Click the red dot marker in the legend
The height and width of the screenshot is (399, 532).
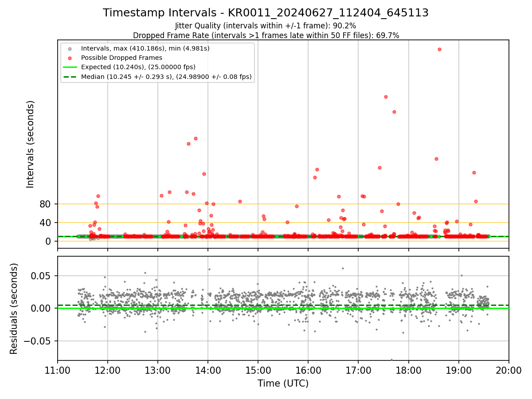(69, 58)
